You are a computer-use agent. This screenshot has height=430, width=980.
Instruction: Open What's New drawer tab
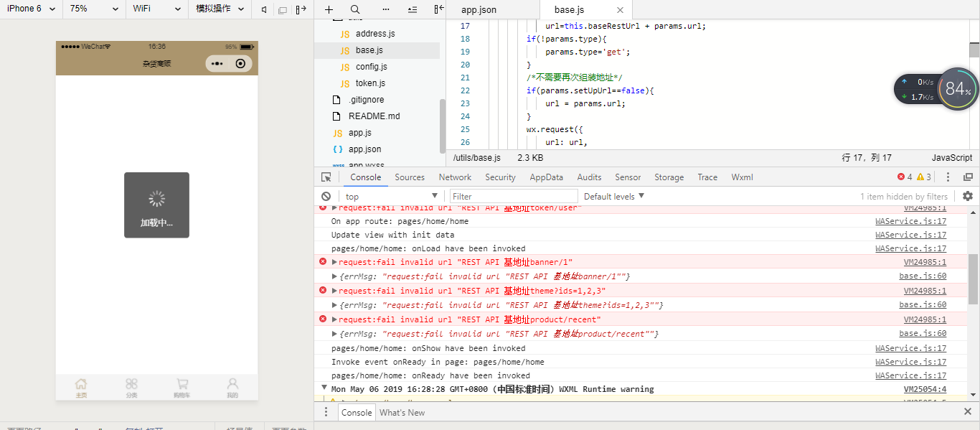click(x=402, y=412)
